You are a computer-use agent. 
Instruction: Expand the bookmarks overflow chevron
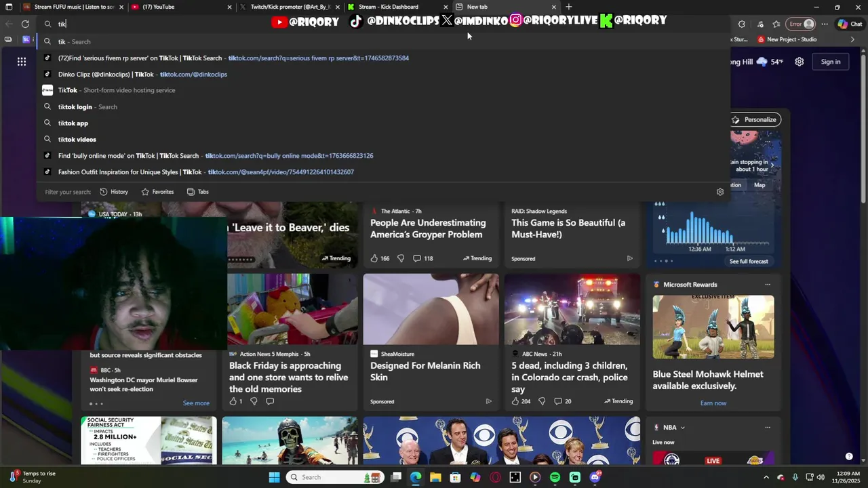852,39
